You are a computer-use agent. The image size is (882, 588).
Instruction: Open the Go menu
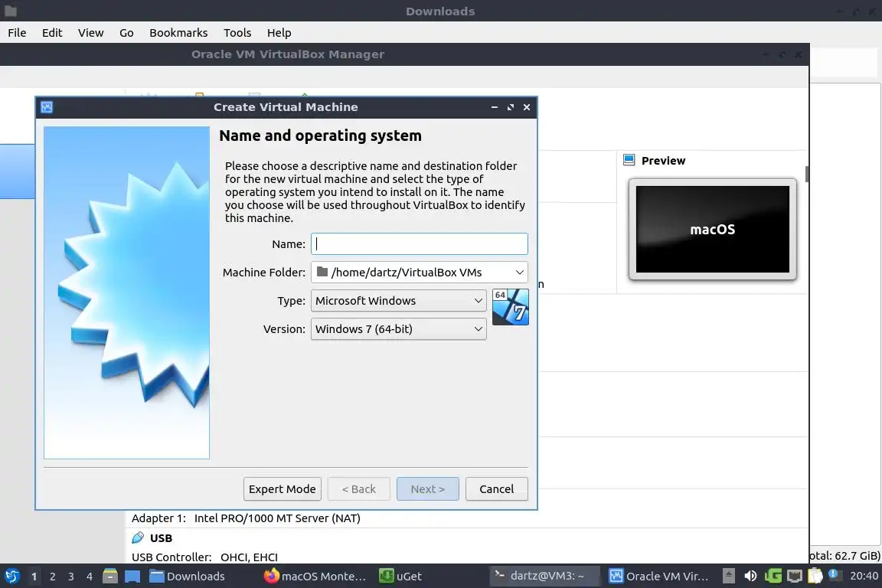pyautogui.click(x=126, y=33)
